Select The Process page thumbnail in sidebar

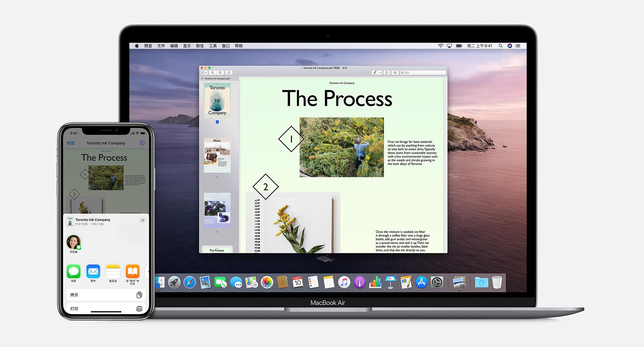[217, 250]
